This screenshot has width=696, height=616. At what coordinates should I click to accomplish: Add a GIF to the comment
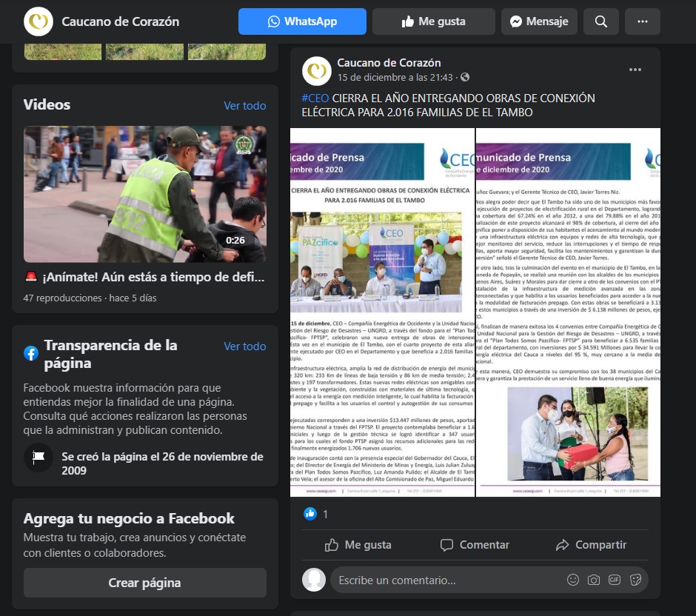pyautogui.click(x=615, y=580)
